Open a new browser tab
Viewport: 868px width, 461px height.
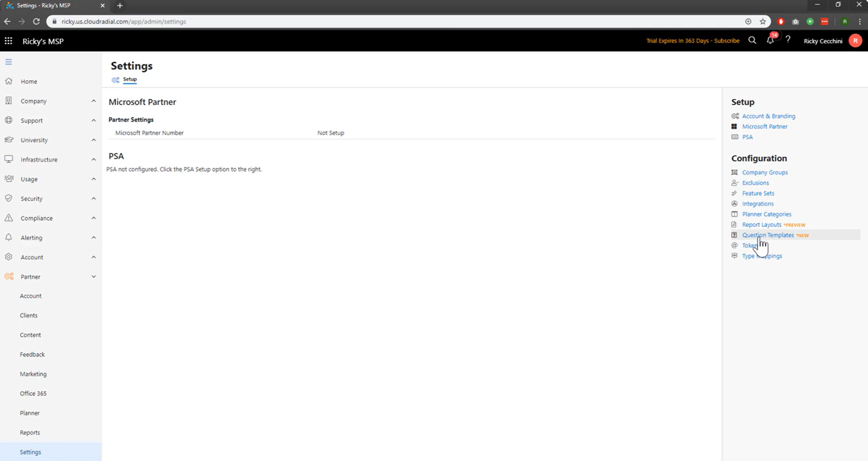click(120, 5)
